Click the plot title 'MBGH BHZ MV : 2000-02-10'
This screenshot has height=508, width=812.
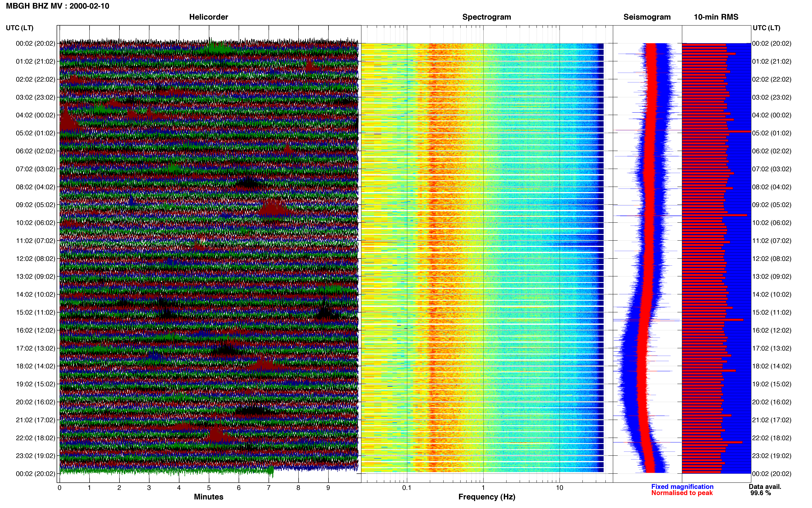[57, 6]
